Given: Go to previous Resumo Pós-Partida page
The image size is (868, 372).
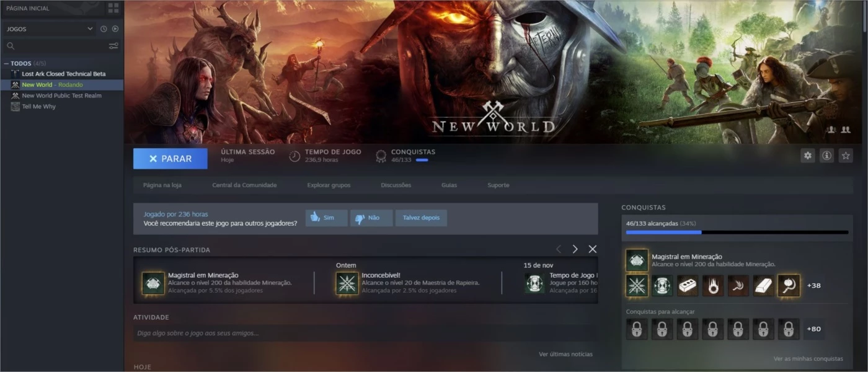Looking at the screenshot, I should pyautogui.click(x=559, y=249).
